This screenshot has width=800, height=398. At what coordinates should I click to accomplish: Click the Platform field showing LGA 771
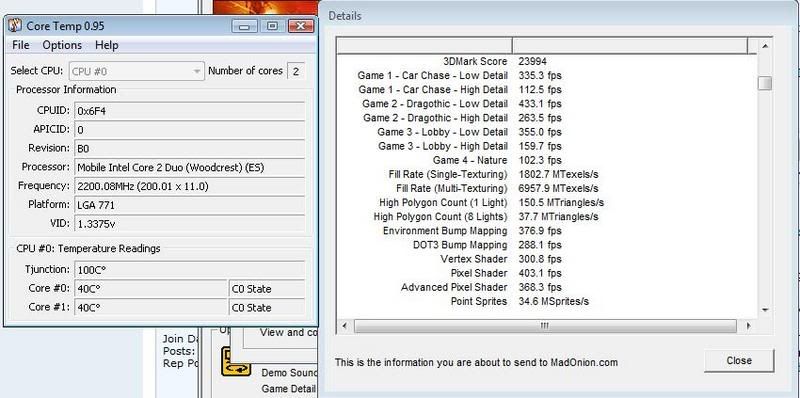(x=190, y=205)
